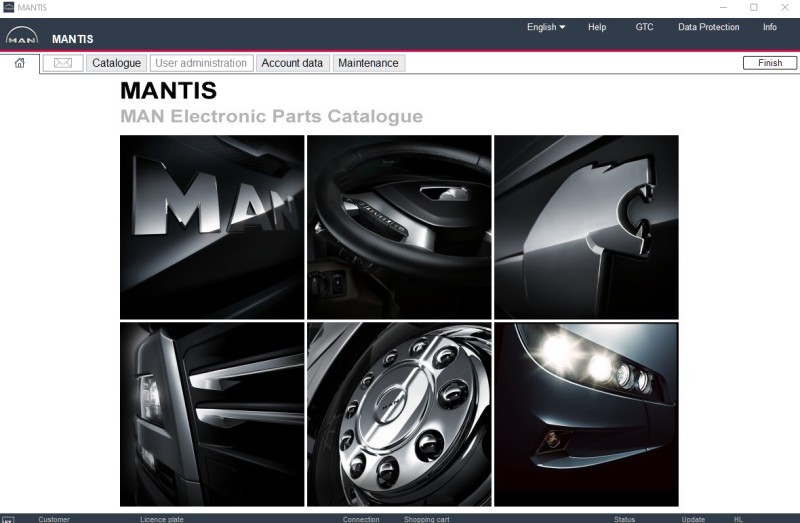
Task: Open the Catalogue tab
Action: click(x=116, y=63)
